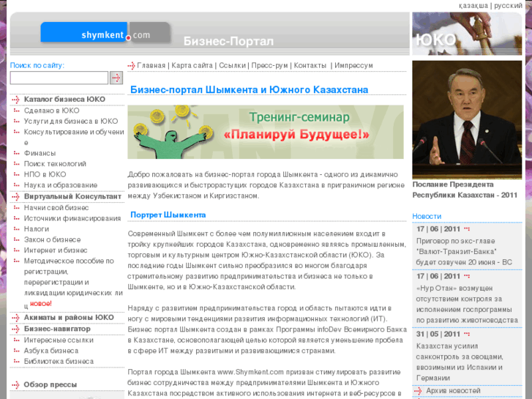The image size is (532, 399).
Task: Open Каталог бизнеса ЮКО section
Action: pyautogui.click(x=64, y=100)
